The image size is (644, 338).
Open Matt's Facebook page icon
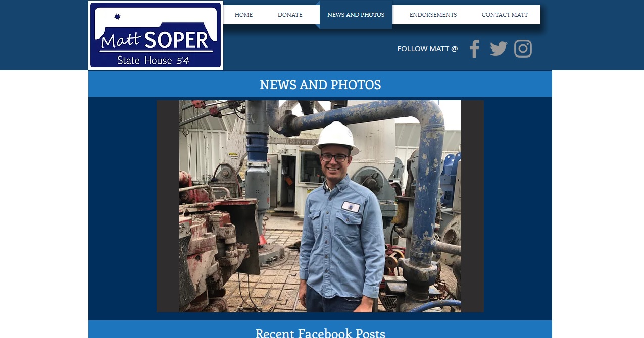(x=474, y=49)
